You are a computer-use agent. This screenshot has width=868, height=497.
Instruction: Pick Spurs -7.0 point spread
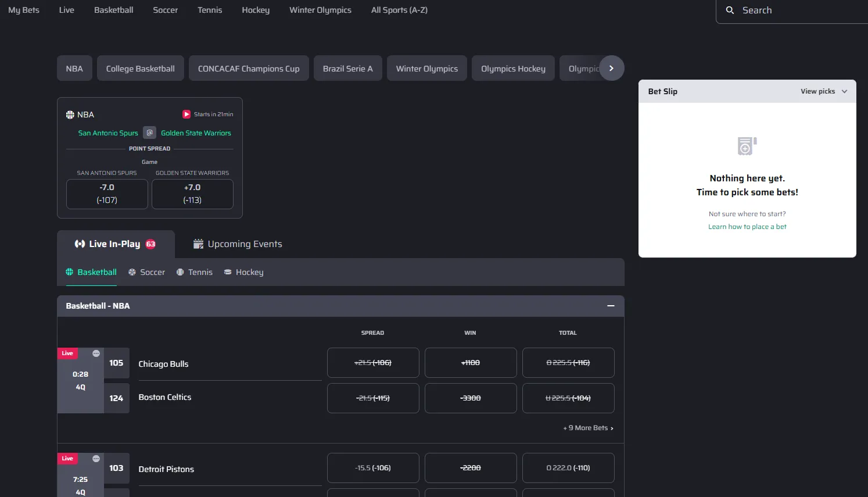pos(107,194)
